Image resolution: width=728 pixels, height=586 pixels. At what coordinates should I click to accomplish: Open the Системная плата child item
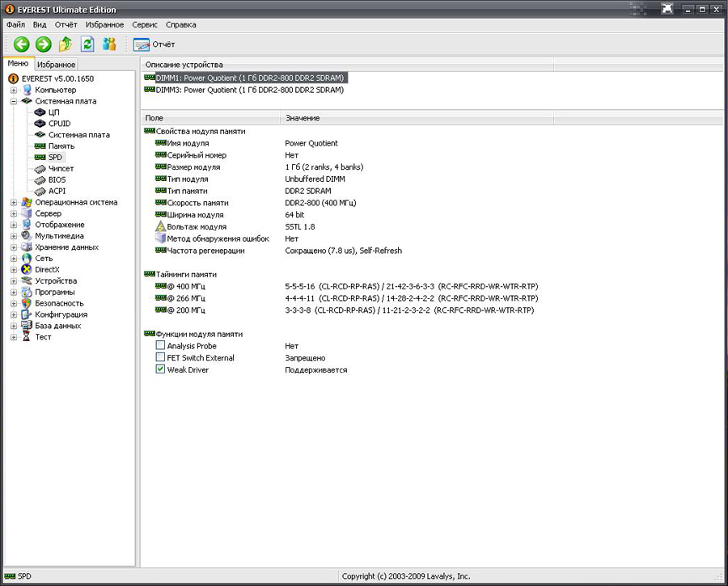79,134
